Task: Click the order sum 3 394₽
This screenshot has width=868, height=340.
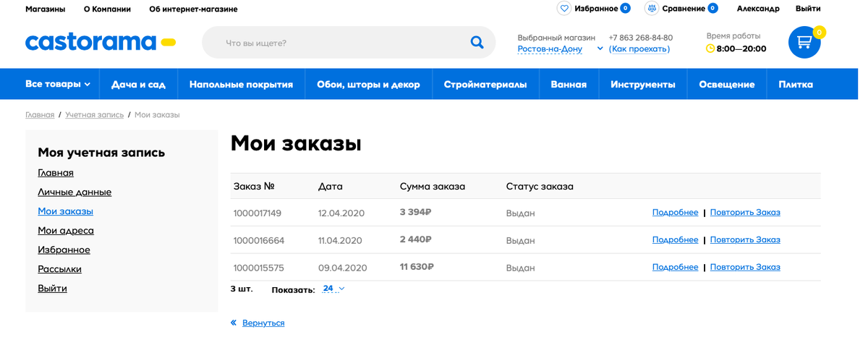Action: tap(416, 213)
